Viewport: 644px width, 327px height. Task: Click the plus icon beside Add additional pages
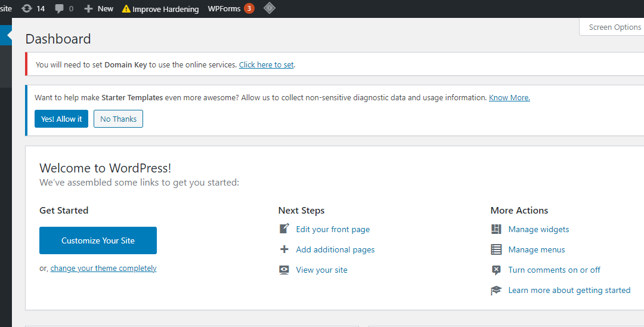click(284, 249)
